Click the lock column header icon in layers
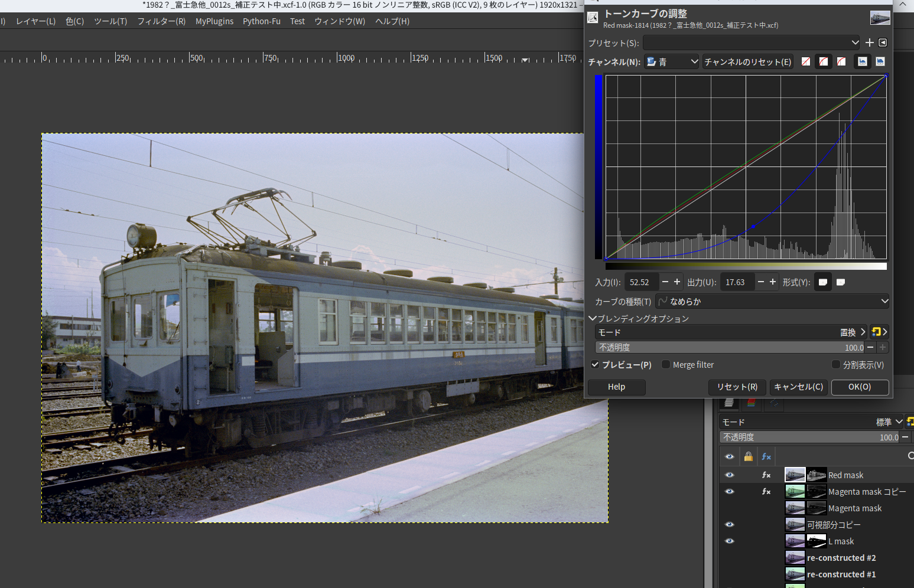The image size is (914, 588). point(749,456)
